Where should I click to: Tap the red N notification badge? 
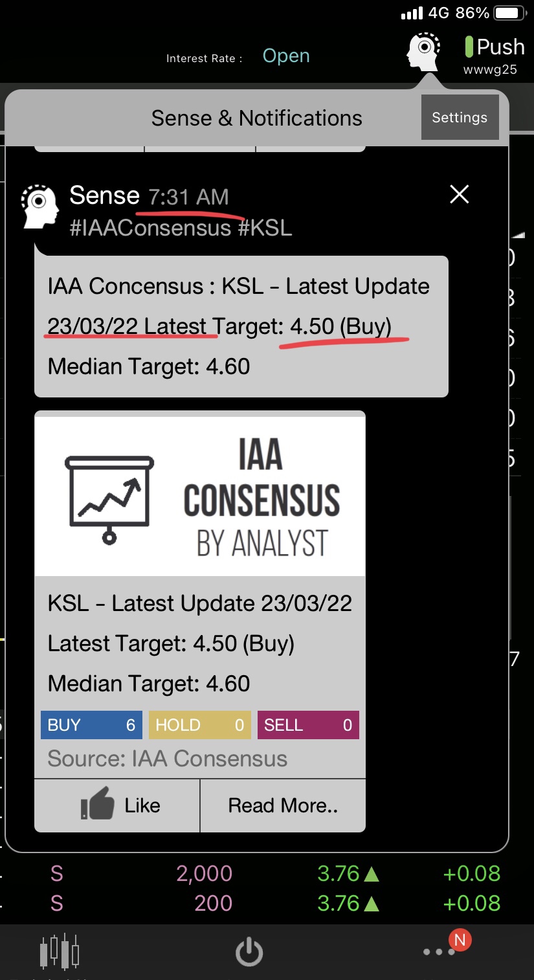460,940
